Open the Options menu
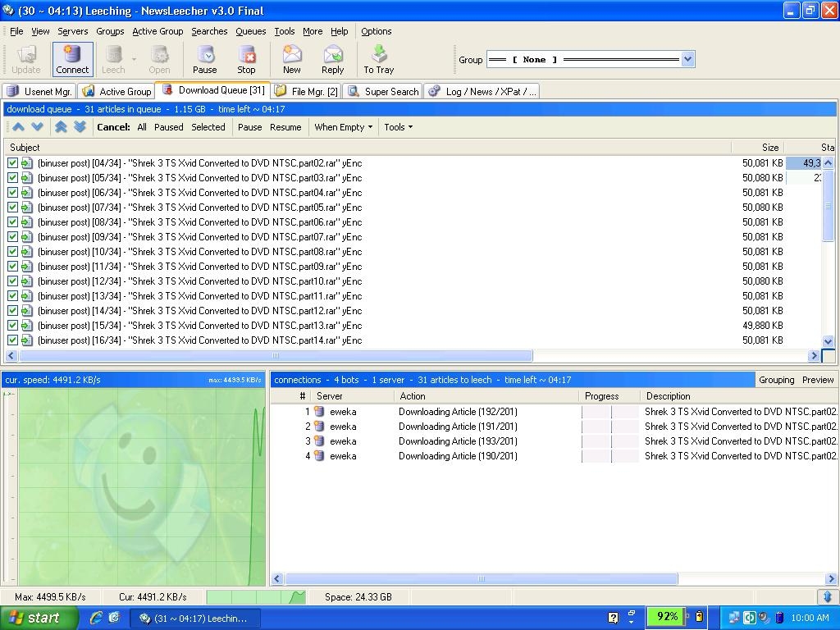The width and height of the screenshot is (840, 630). pos(376,31)
